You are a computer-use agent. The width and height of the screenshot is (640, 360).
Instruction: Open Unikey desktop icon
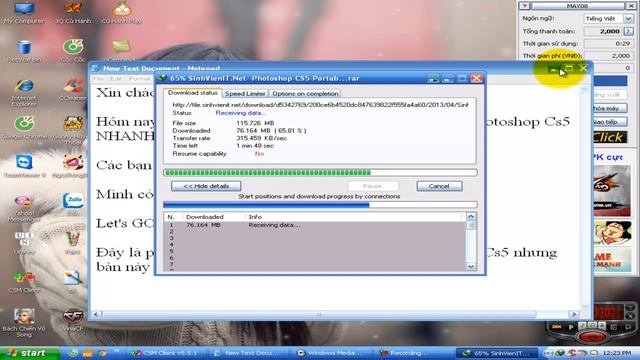24,244
